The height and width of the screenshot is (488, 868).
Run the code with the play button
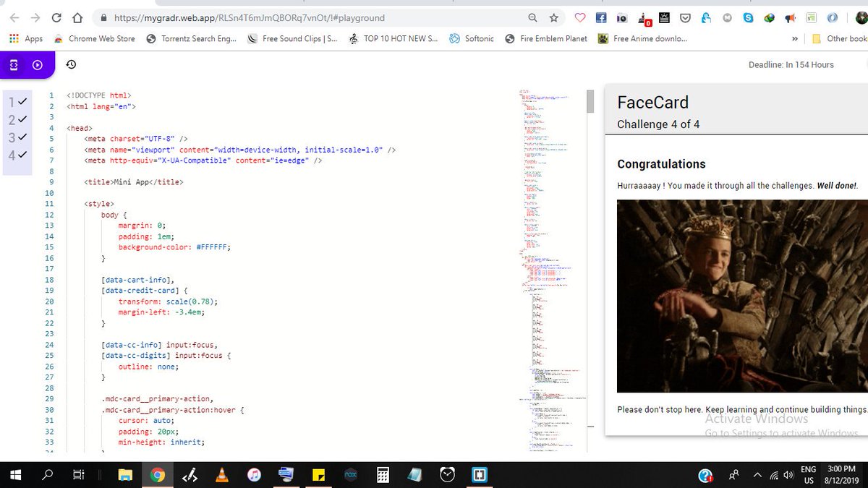point(38,65)
